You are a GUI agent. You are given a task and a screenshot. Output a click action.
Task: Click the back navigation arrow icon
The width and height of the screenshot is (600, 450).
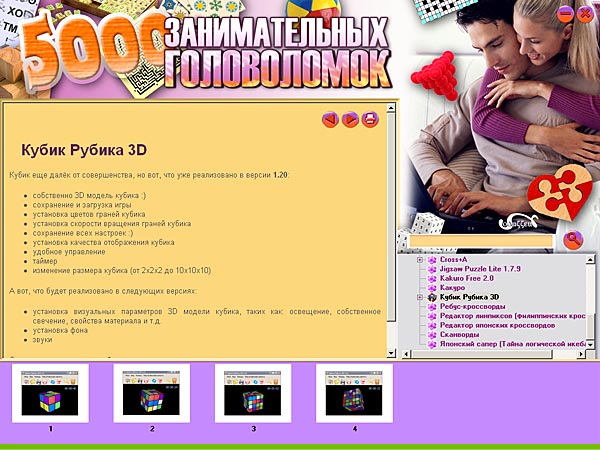click(330, 120)
